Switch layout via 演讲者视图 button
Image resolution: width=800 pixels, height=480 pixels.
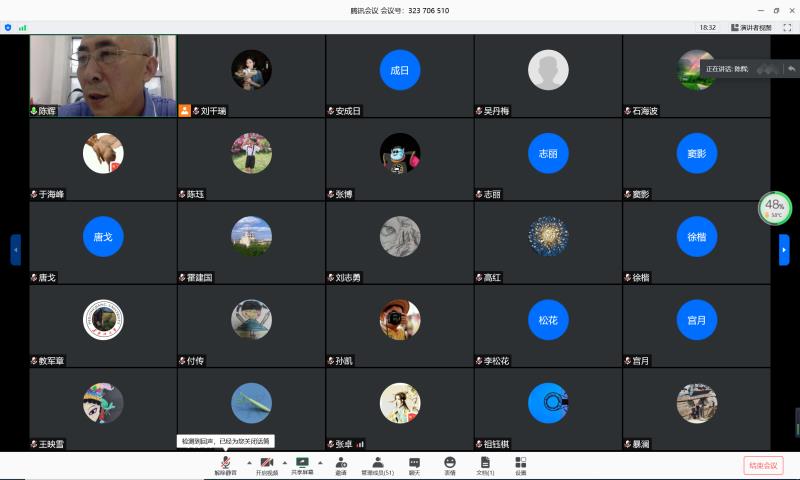[751, 28]
